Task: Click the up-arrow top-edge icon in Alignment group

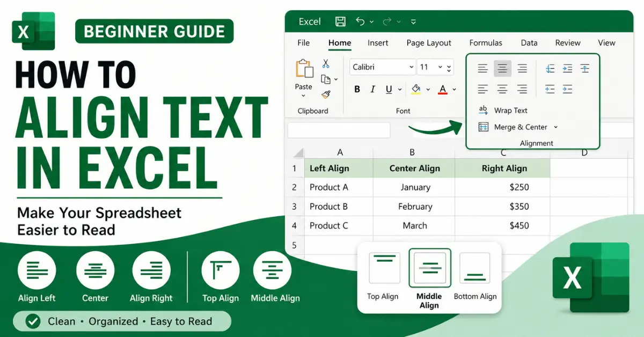Action: pyautogui.click(x=585, y=68)
